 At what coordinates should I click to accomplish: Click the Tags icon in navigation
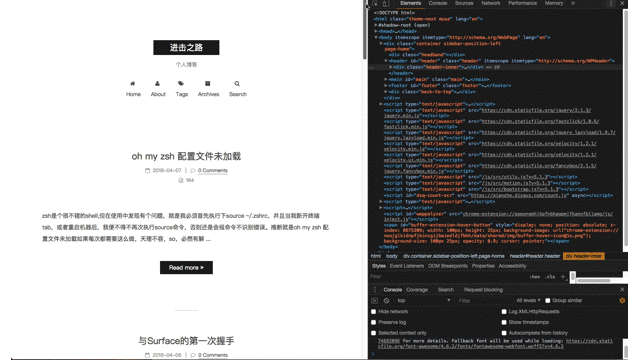181,83
